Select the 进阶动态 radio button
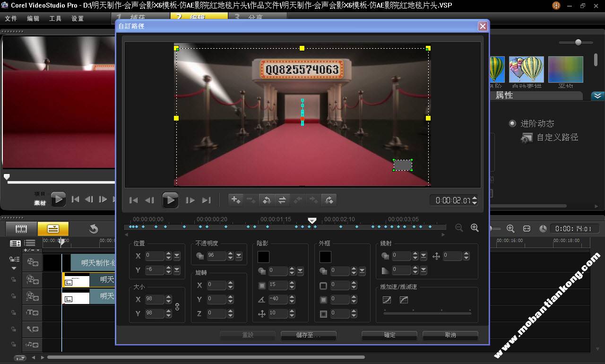 point(512,123)
